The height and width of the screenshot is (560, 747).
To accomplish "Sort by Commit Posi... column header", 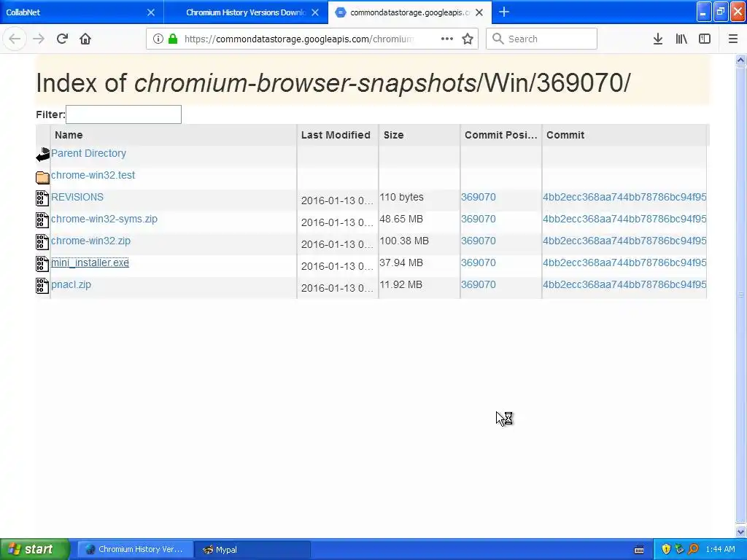I will (x=500, y=135).
